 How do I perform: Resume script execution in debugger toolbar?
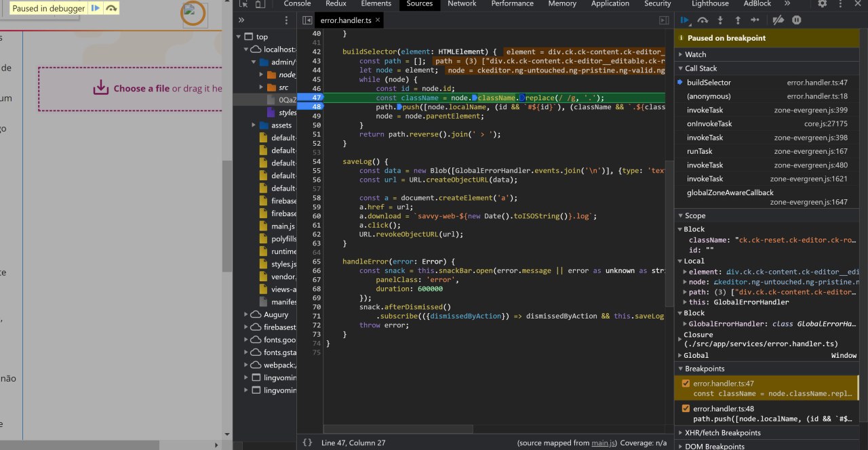(685, 20)
